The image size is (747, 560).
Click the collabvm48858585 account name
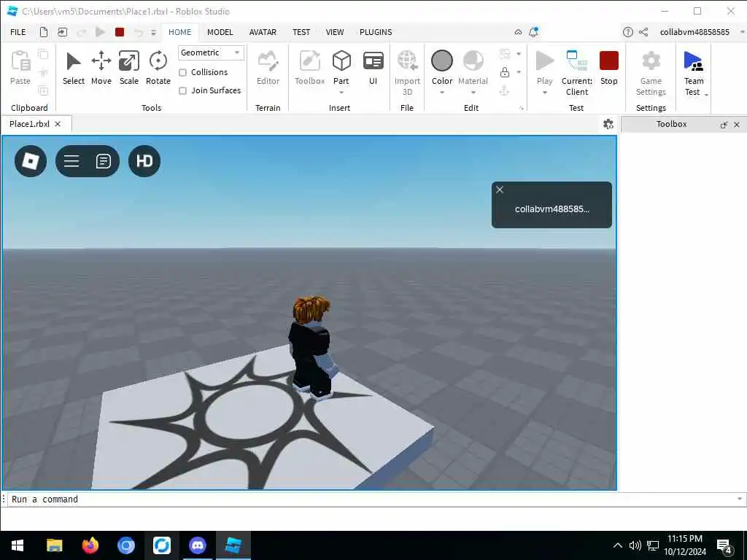tap(694, 32)
